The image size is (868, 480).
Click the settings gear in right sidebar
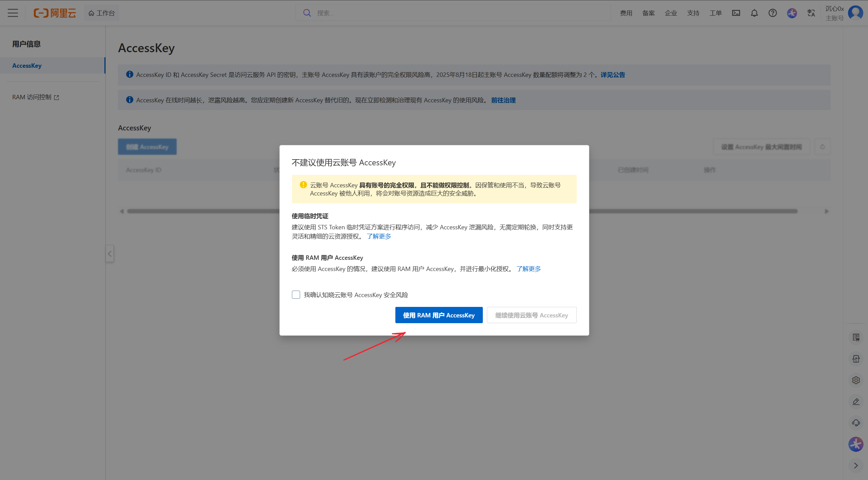856,380
